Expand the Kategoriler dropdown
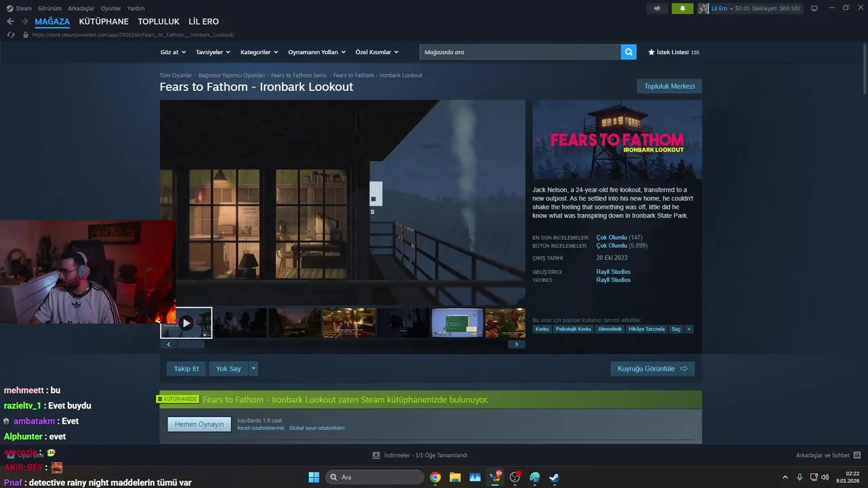 pos(259,52)
